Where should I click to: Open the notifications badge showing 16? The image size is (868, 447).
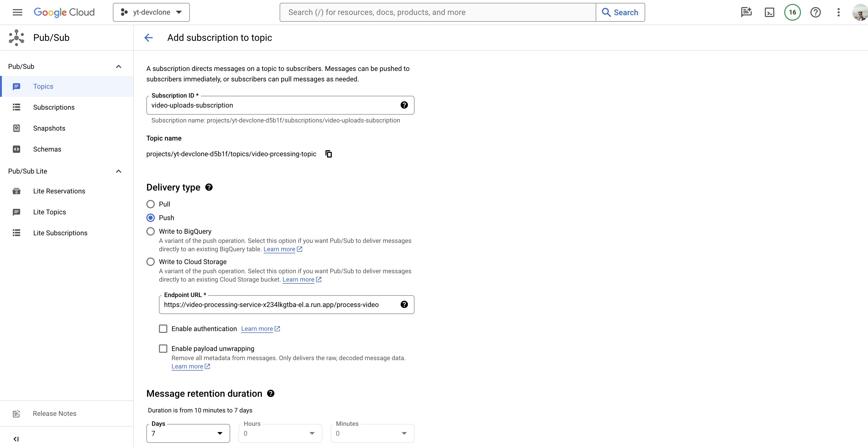point(792,13)
